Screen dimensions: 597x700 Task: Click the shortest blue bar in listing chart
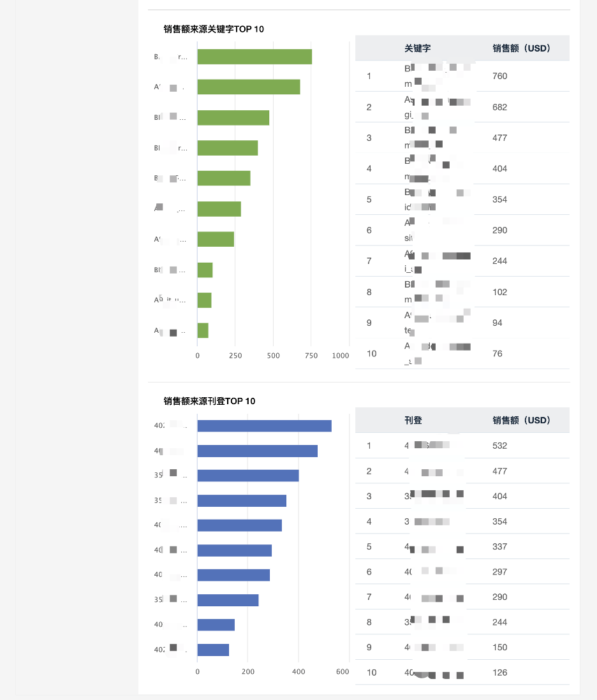[213, 650]
